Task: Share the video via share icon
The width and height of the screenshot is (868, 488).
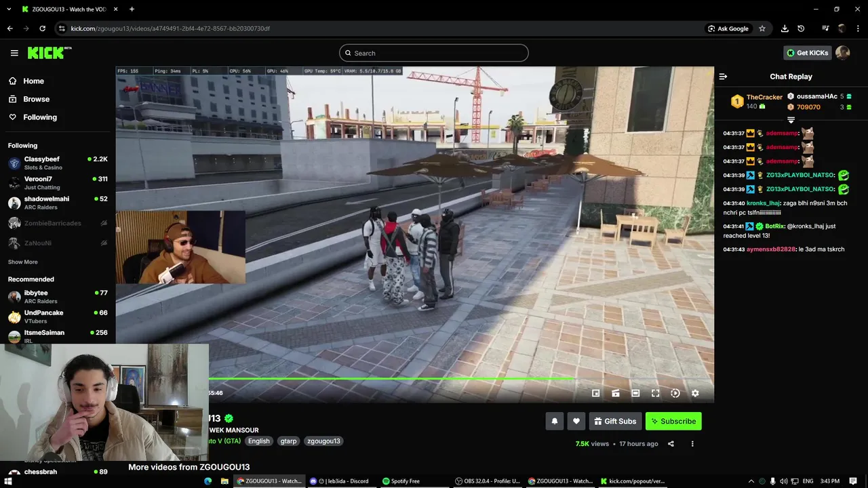Action: (x=671, y=444)
